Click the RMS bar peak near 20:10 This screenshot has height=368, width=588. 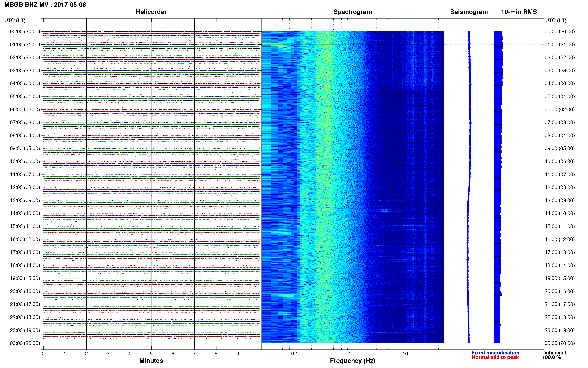[x=498, y=294]
